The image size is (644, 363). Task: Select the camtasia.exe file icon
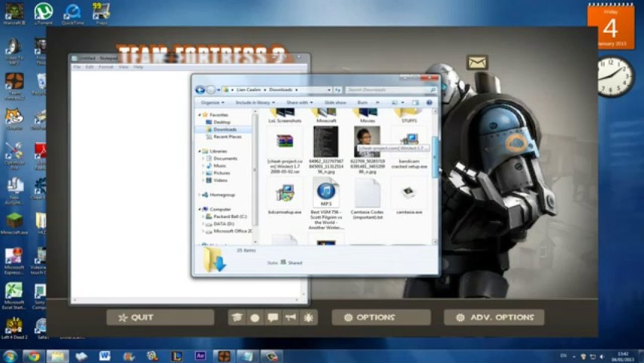[x=408, y=194]
